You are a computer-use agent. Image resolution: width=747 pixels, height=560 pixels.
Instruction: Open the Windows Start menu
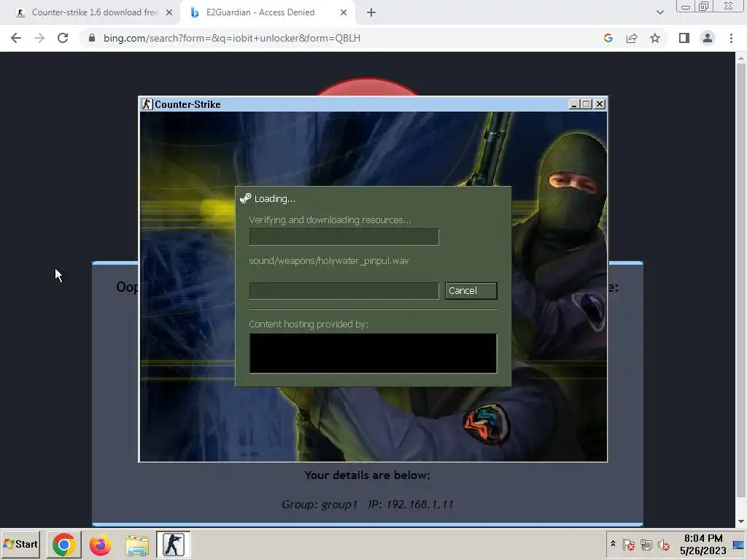[20, 544]
